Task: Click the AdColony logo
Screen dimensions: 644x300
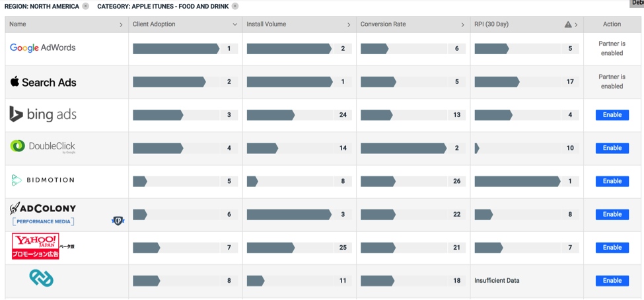Action: [43, 209]
